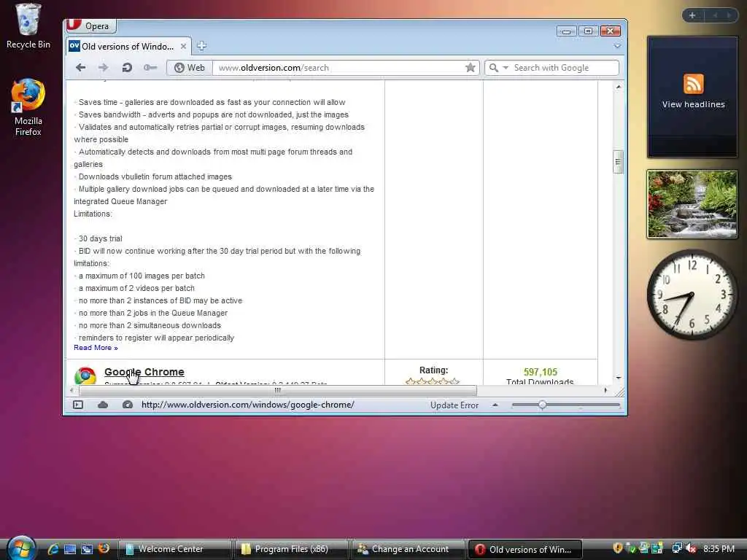Click the muted volume tray icon
747x560 pixels.
[x=692, y=548]
